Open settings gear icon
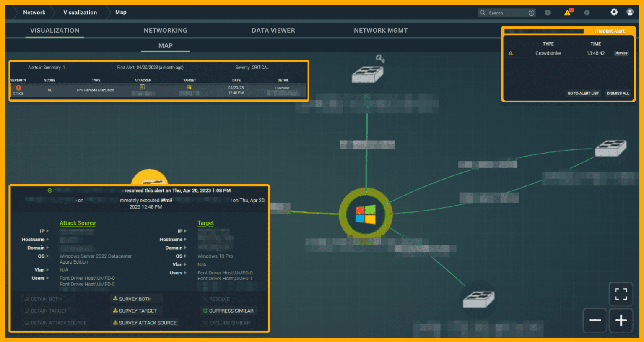The height and width of the screenshot is (342, 644). click(614, 12)
